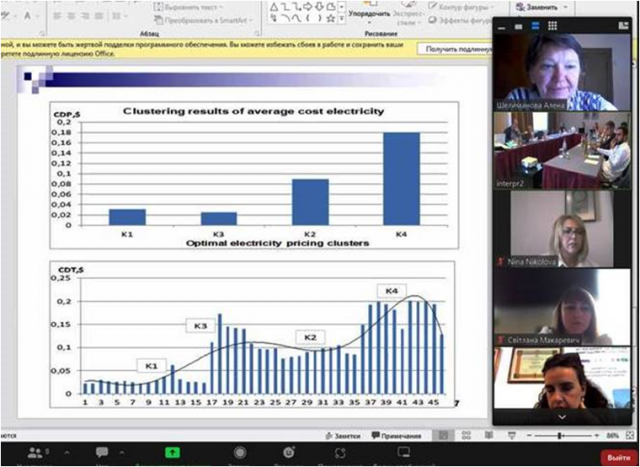Switch Zoom panel to thumbnail strip view

click(518, 27)
